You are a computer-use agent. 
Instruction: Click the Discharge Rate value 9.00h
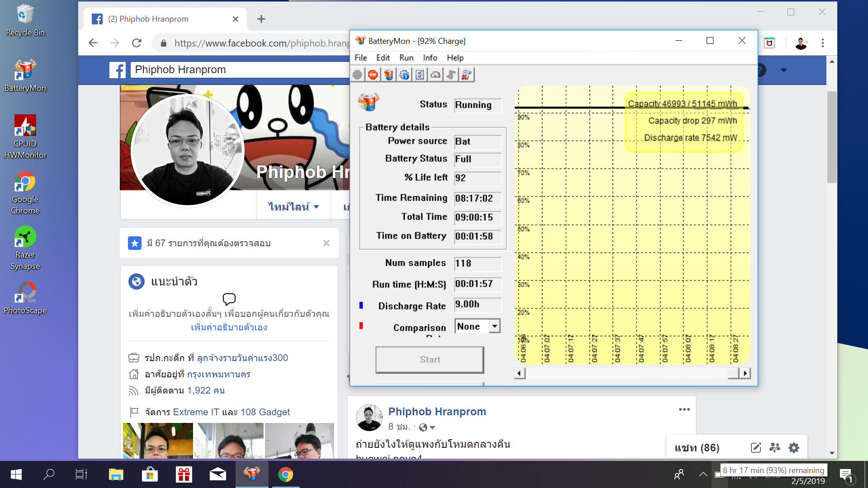click(478, 305)
